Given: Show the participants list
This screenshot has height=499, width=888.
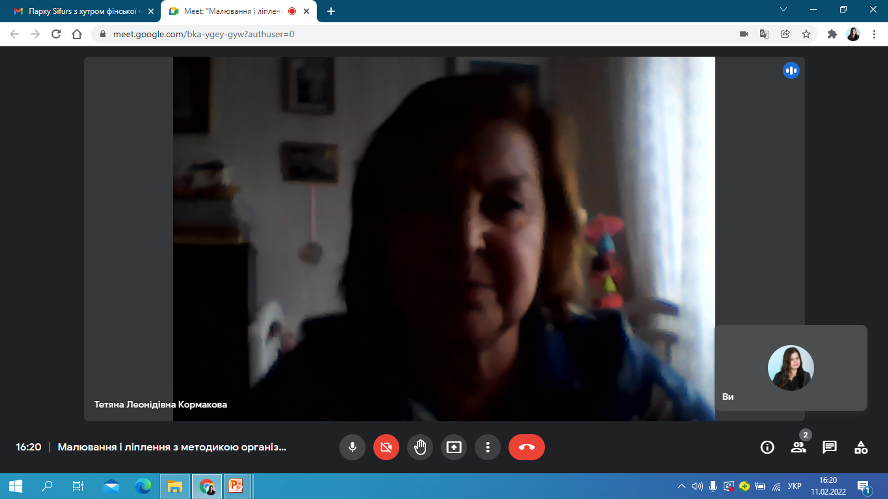Looking at the screenshot, I should (799, 447).
